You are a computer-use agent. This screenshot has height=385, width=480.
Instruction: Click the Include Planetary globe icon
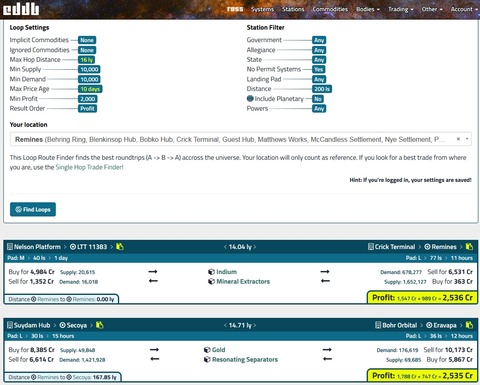[x=250, y=98]
